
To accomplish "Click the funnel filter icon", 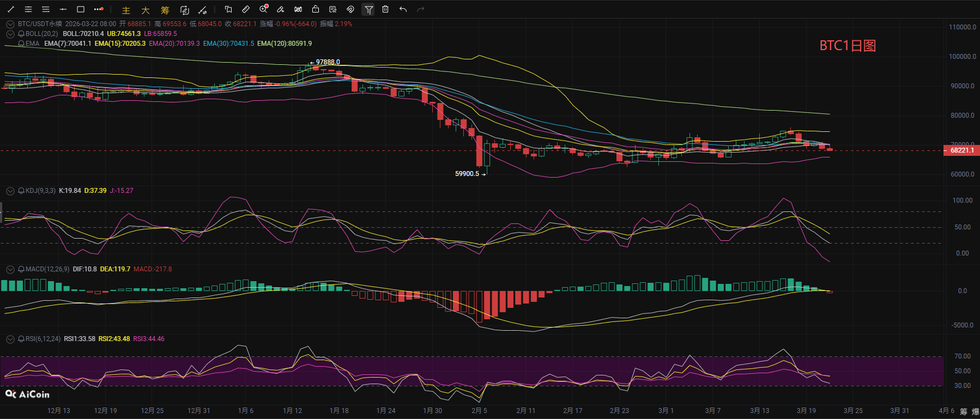I will (x=368, y=9).
